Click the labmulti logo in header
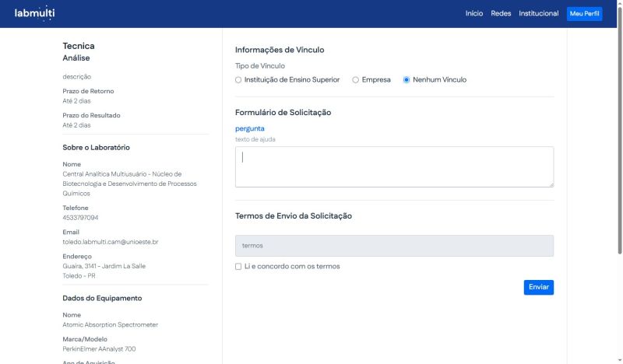This screenshot has width=623, height=364. (x=35, y=13)
